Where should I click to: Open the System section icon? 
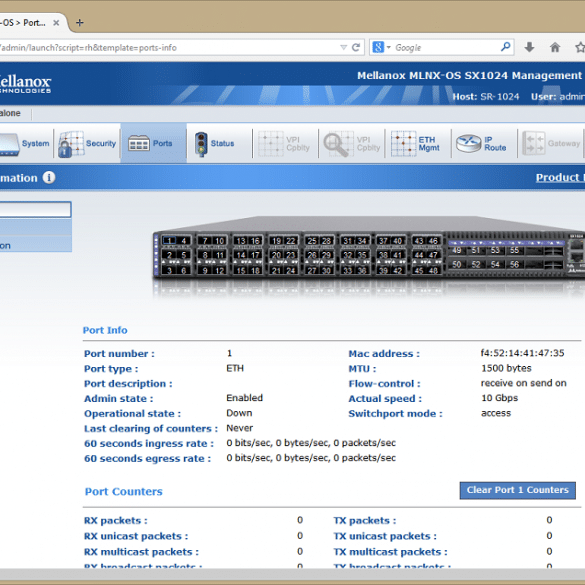[x=9, y=144]
